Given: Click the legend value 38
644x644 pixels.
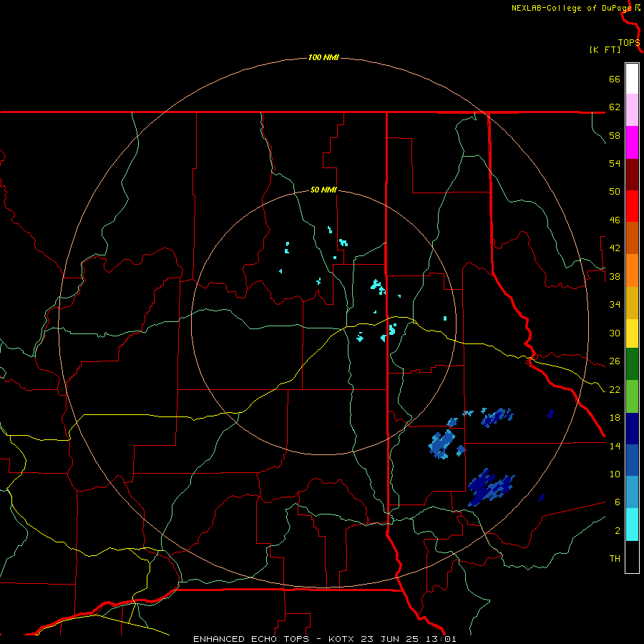Looking at the screenshot, I should [615, 276].
